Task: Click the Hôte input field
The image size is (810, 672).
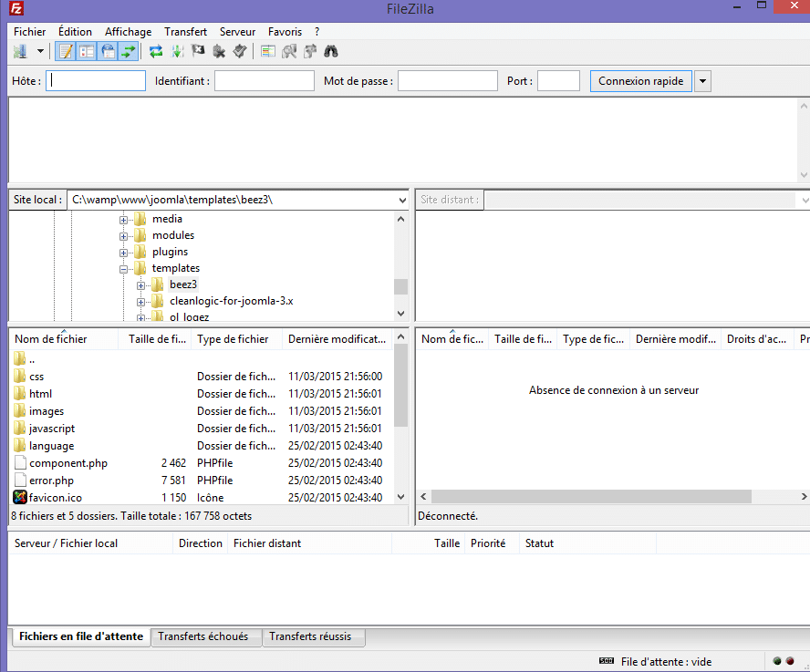Action: (x=96, y=81)
